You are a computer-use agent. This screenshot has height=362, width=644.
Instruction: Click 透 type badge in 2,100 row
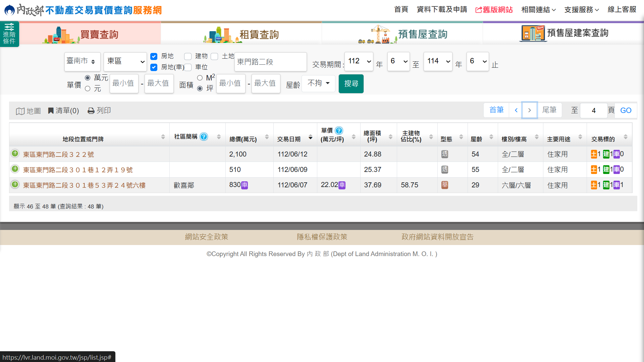click(445, 154)
